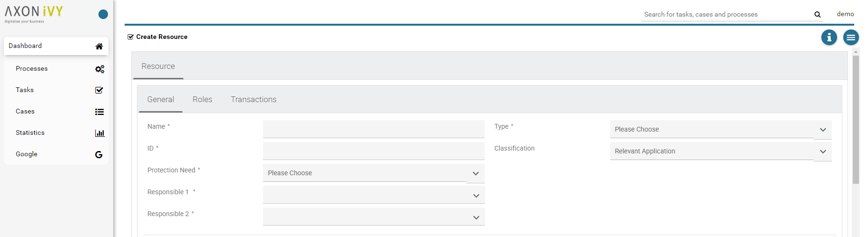Click the search magnifier icon

(817, 15)
